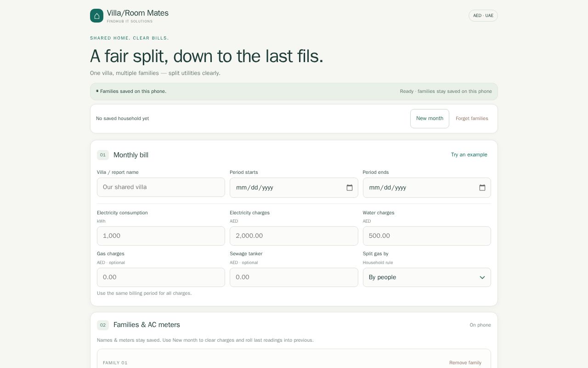Screen dimensions: 588x368
Task: Click the 'Families & AC meters' heading
Action: [x=147, y=325]
